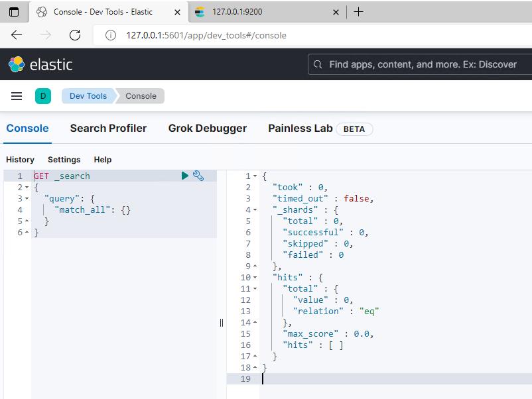Click the Elastic logo

pyautogui.click(x=40, y=64)
